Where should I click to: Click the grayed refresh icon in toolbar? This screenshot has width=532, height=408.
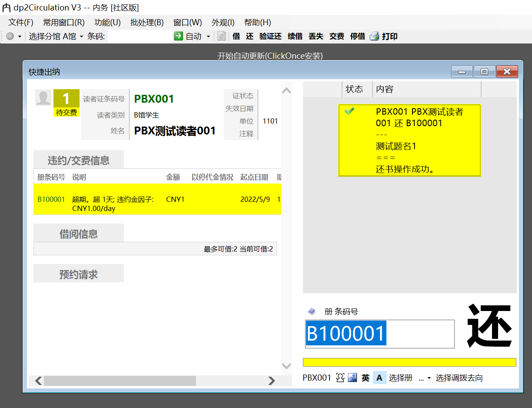222,37
